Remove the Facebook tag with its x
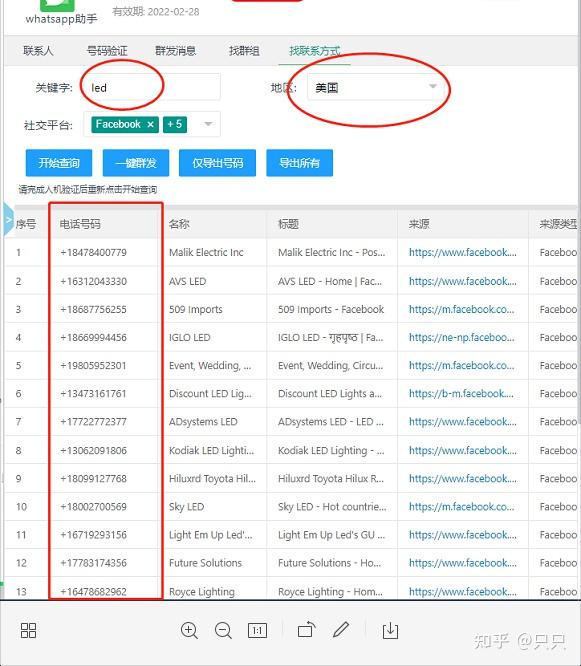 click(150, 124)
